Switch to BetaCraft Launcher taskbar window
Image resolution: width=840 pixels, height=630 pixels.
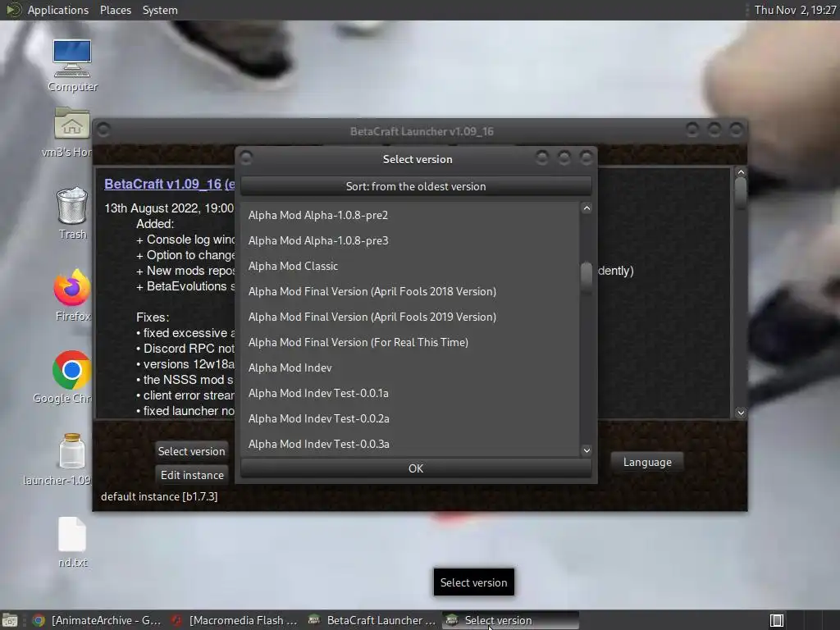[x=373, y=620]
